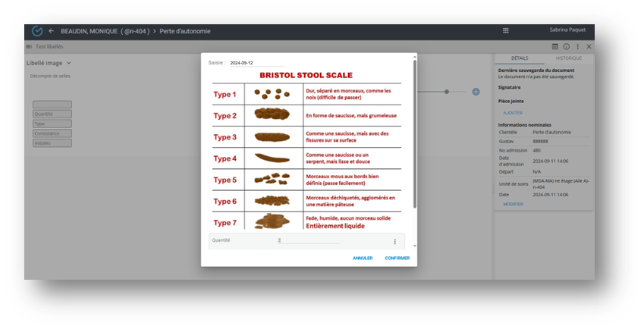Click the blue plus circle on timeline
The width and height of the screenshot is (644, 329).
click(x=476, y=92)
